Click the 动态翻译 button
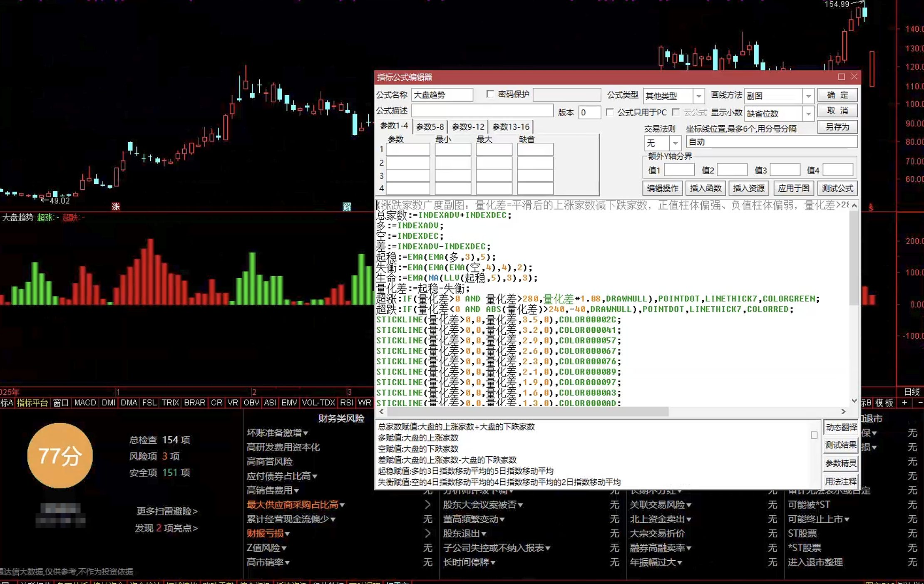The height and width of the screenshot is (584, 924). tap(841, 427)
